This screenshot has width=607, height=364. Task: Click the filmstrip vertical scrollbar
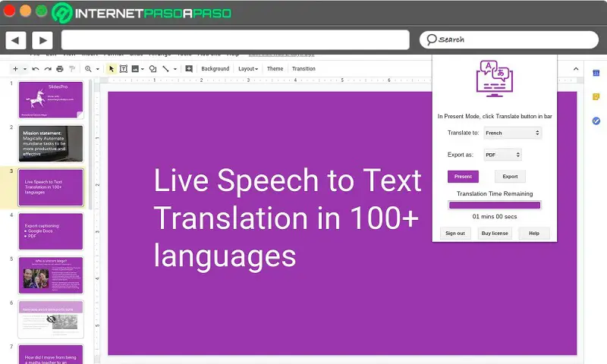[90, 143]
